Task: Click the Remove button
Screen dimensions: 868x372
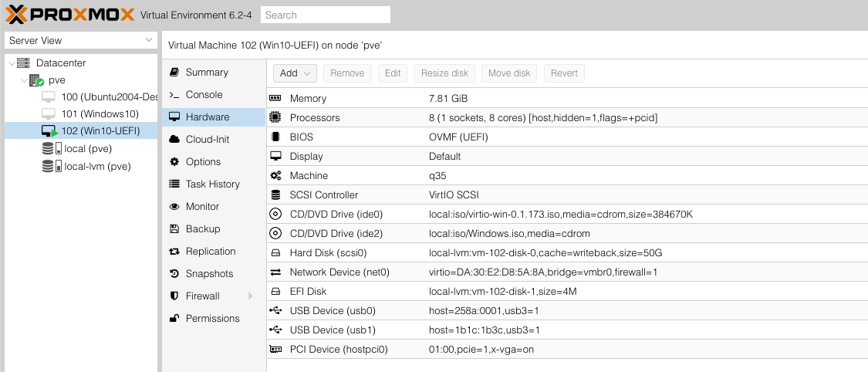Action: (x=347, y=73)
